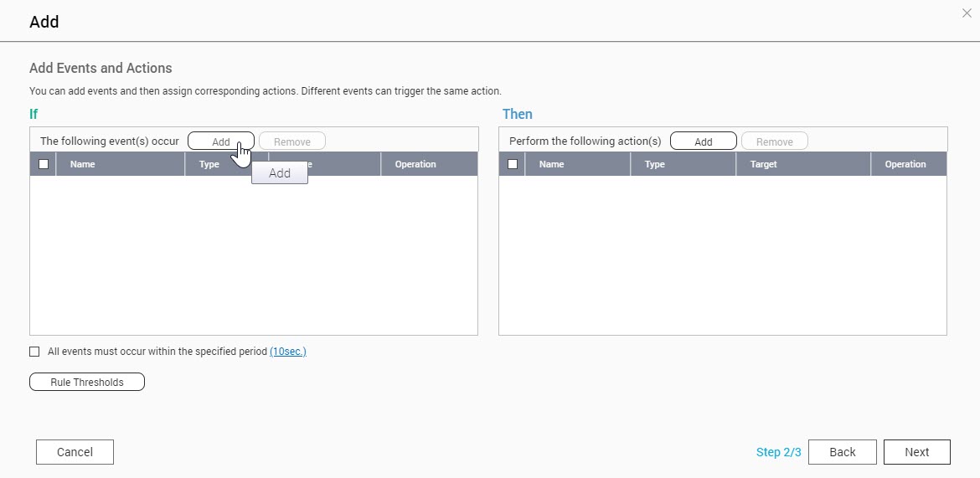980x478 pixels.
Task: Close the Add dialog with the X icon
Action: point(967,13)
